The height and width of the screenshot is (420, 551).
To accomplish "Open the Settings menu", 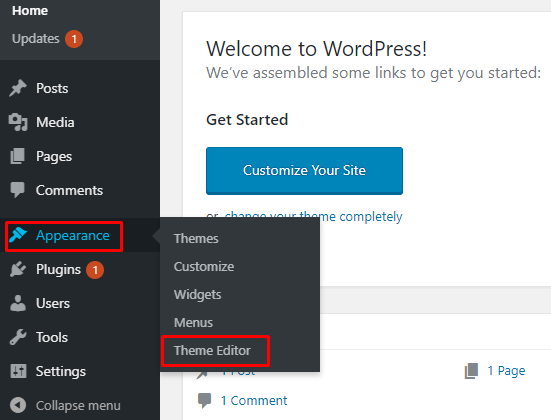I will pyautogui.click(x=61, y=371).
